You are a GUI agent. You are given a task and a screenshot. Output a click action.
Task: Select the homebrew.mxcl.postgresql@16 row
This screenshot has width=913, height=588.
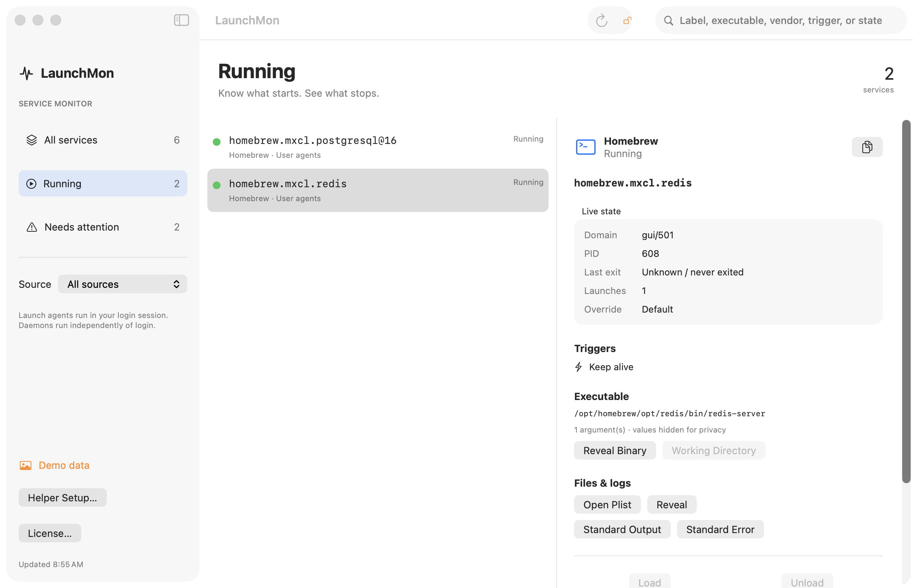pyautogui.click(x=378, y=147)
